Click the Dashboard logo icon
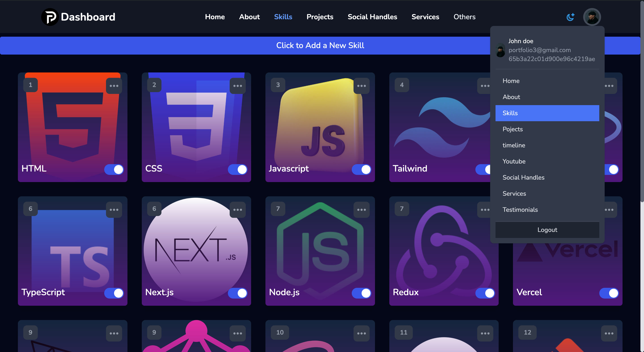The image size is (644, 352). [x=50, y=17]
